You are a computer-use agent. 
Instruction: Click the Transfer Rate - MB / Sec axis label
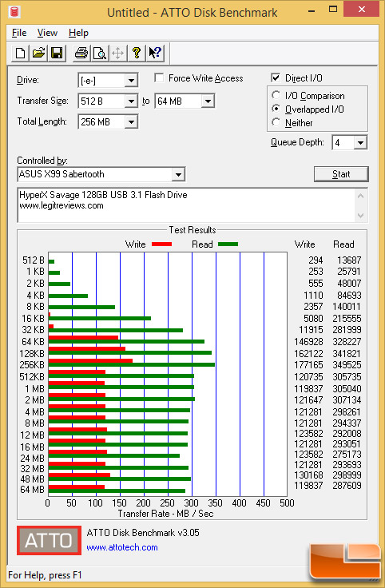[165, 514]
